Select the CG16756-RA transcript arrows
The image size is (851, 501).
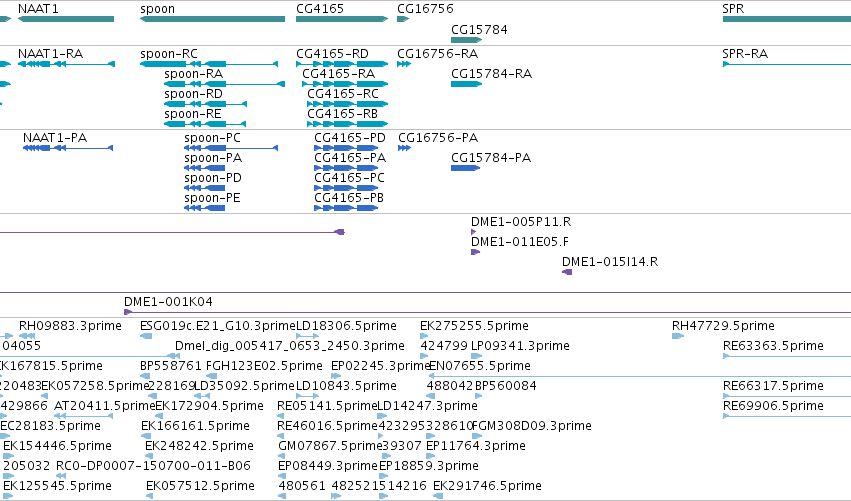coord(404,64)
